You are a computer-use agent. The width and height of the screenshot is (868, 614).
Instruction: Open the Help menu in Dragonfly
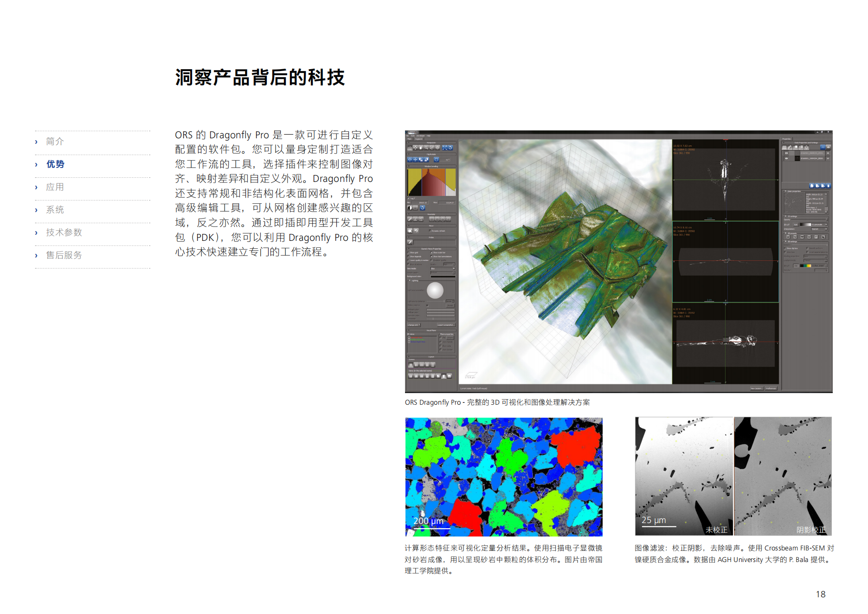coord(429,136)
